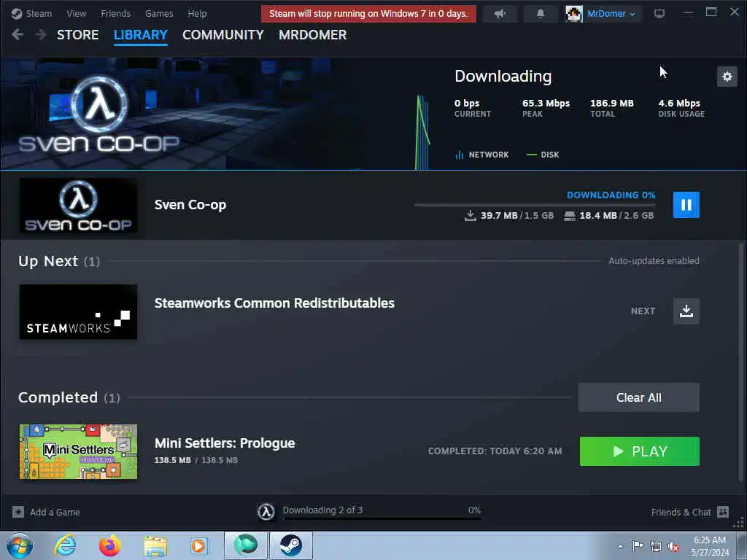Play Mini Settlers: Prologue
The width and height of the screenshot is (747, 560).
(639, 451)
